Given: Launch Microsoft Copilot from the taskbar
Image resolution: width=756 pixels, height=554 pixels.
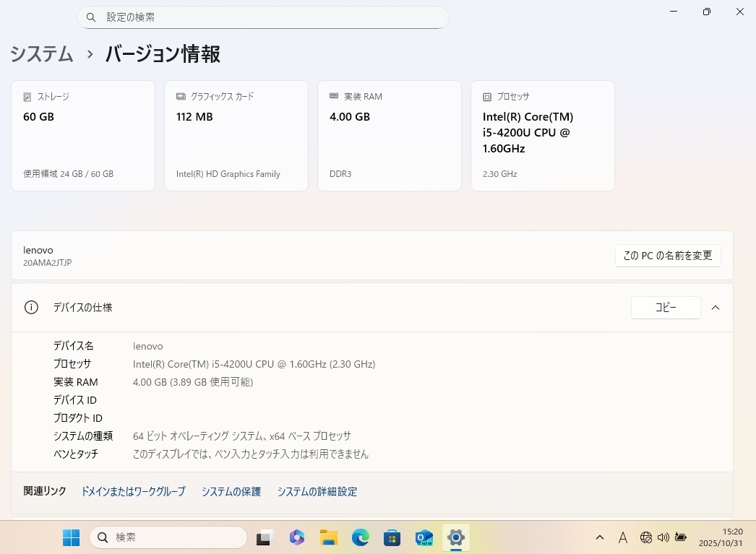Looking at the screenshot, I should [x=297, y=537].
